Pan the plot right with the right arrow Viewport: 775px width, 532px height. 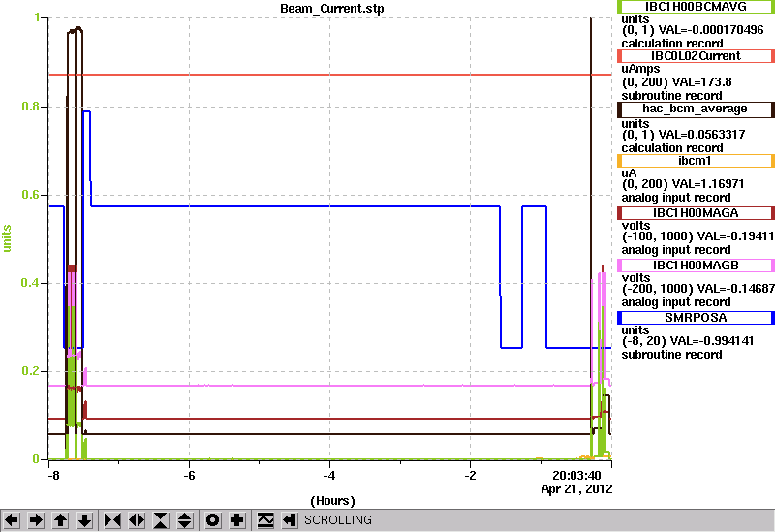click(36, 520)
